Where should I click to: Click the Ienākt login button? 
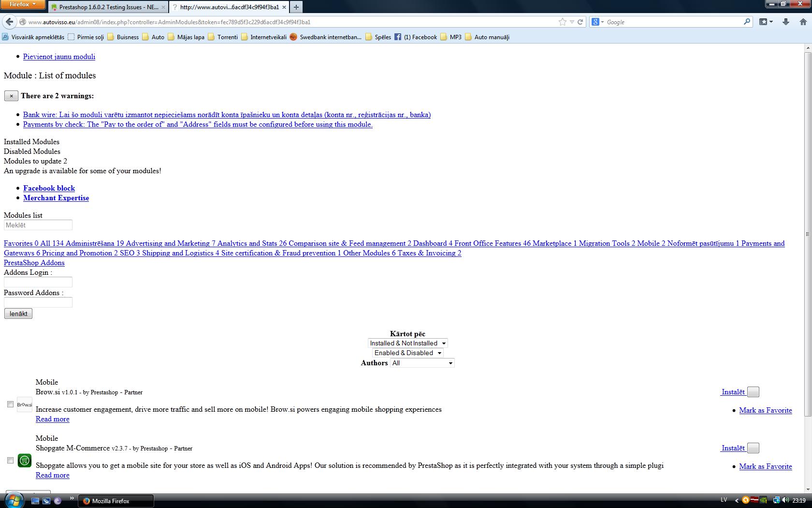(x=18, y=314)
